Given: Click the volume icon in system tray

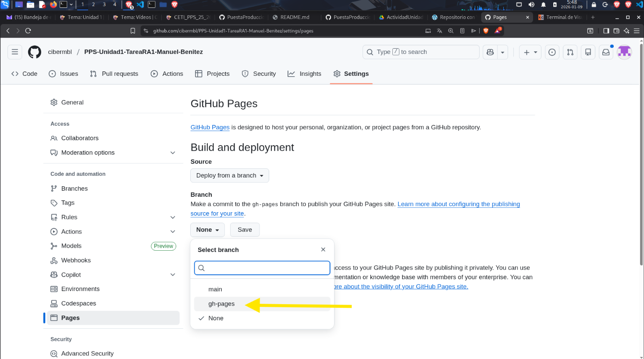Looking at the screenshot, I should [531, 4].
